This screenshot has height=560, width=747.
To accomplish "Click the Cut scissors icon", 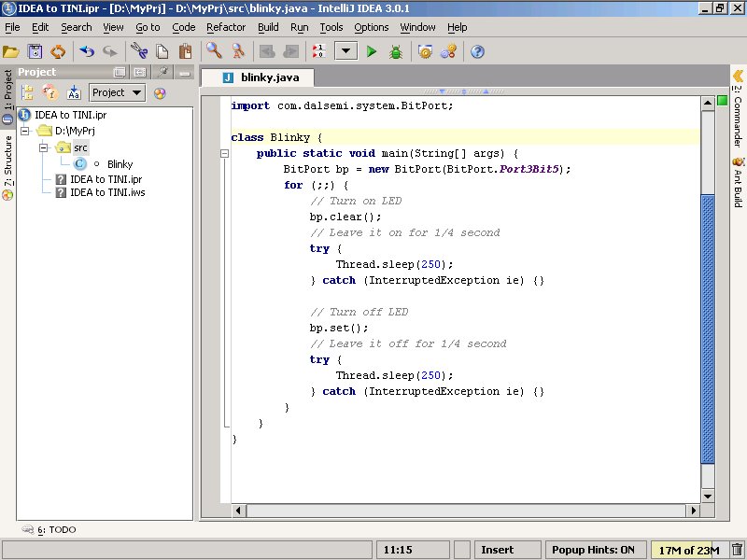I will coord(139,51).
